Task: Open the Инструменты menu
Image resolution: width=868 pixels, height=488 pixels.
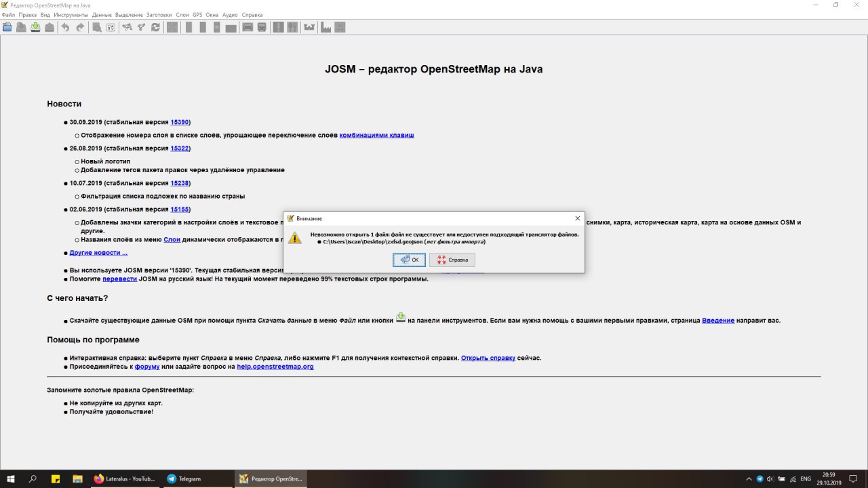Action: [71, 14]
